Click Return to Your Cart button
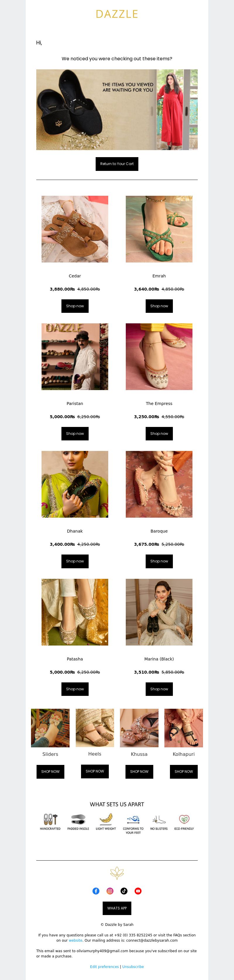 click(117, 164)
